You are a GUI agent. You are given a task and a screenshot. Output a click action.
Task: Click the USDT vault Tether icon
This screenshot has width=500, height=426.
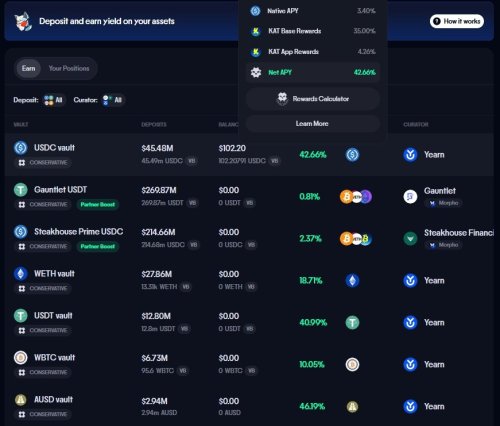[20, 316]
